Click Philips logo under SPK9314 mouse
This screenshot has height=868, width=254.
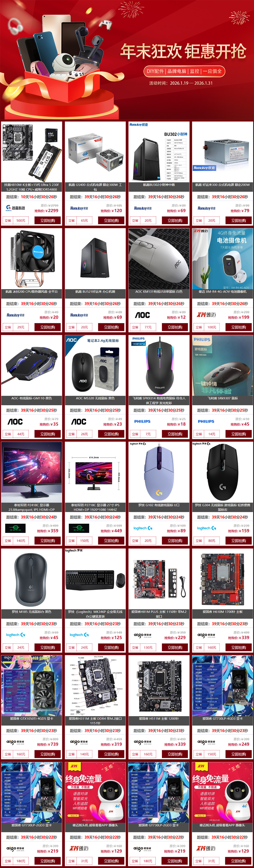click(142, 421)
